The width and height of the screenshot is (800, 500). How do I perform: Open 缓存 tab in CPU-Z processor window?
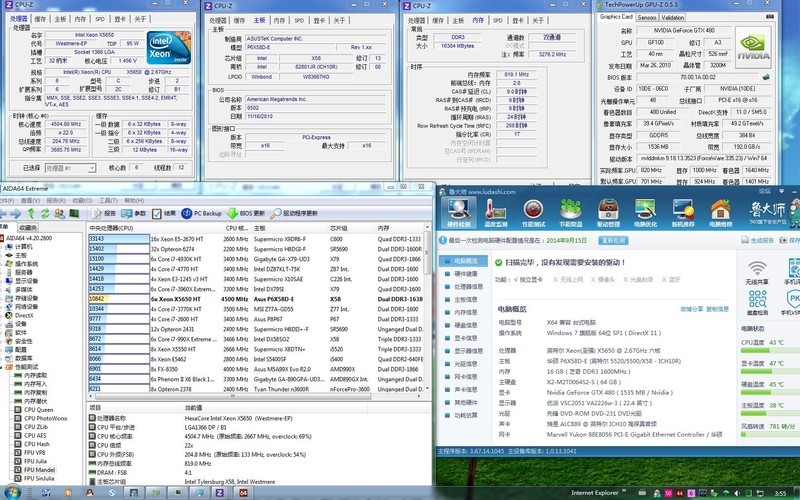(40, 19)
